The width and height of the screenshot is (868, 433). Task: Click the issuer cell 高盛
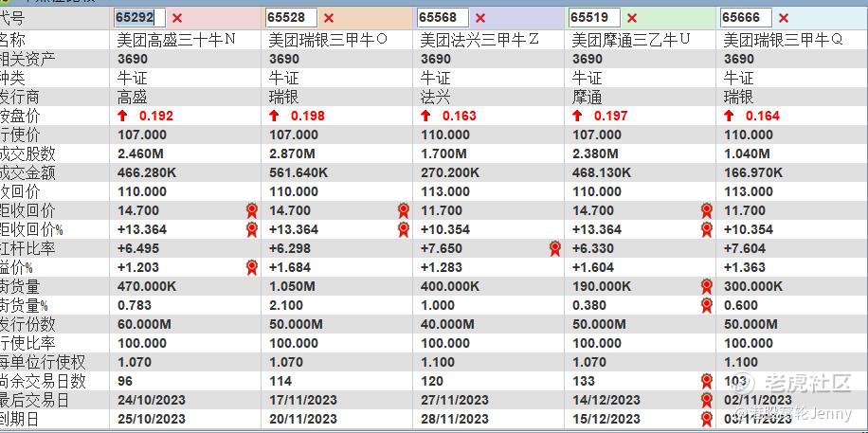[x=133, y=98]
